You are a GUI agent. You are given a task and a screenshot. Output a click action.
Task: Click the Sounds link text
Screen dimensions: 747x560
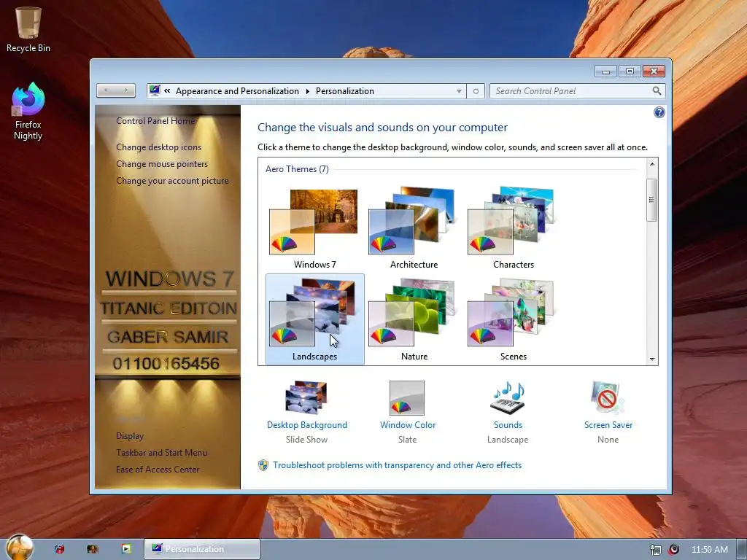click(x=508, y=425)
